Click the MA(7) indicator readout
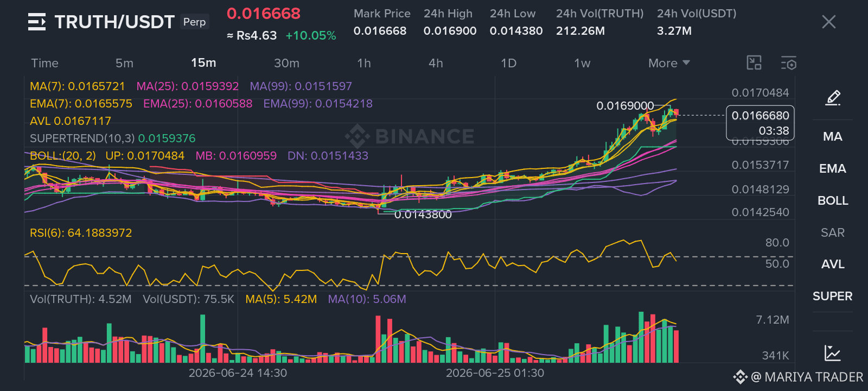Image resolution: width=868 pixels, height=391 pixels. pyautogui.click(x=78, y=86)
